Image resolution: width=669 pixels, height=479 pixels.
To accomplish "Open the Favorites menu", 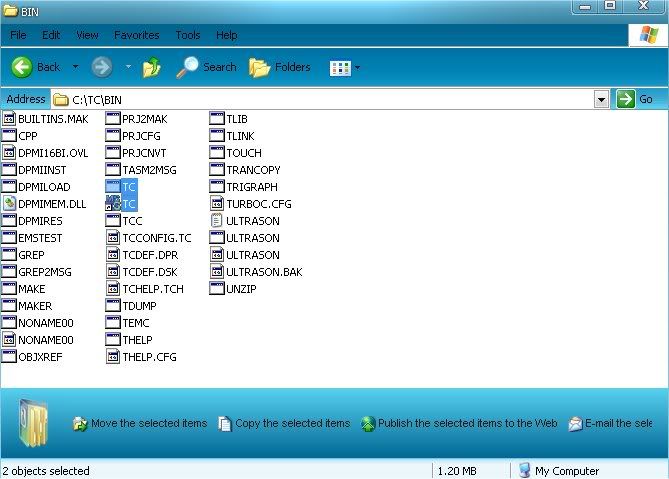I will tap(137, 35).
